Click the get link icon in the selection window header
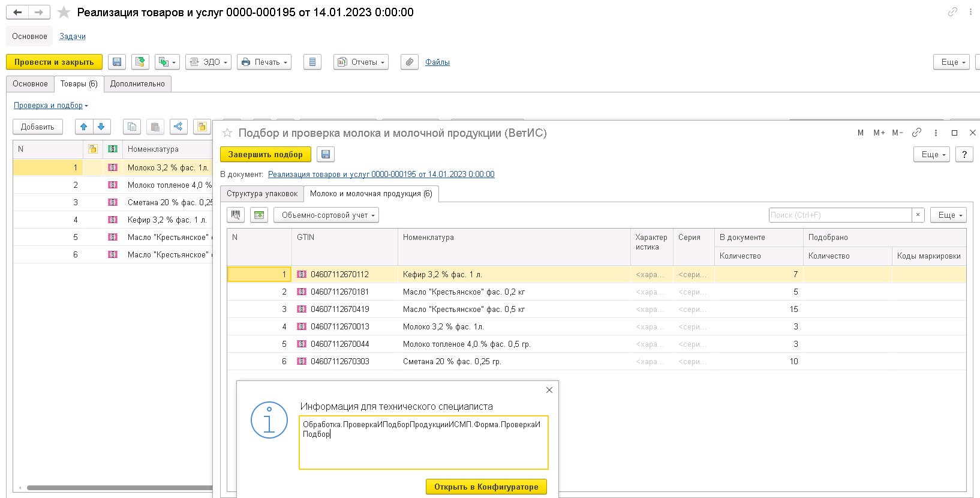 point(916,133)
